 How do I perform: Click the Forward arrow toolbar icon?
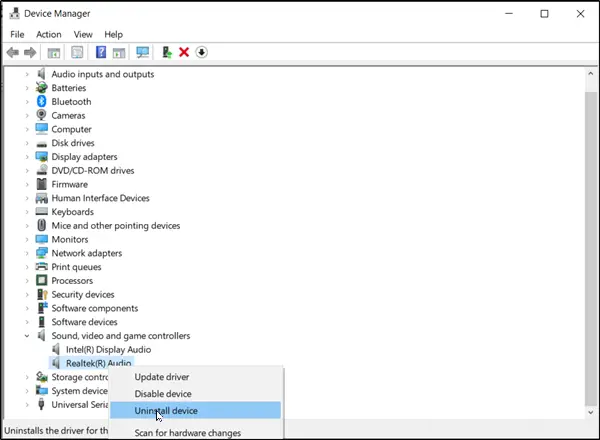[x=30, y=52]
